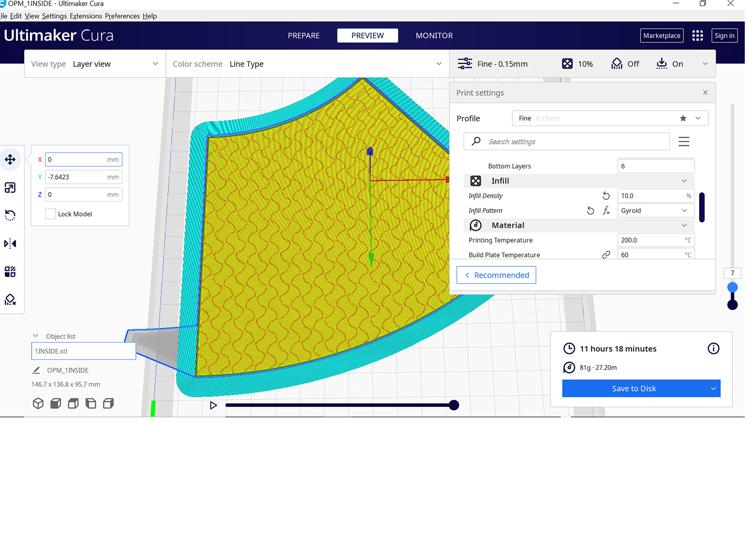Select the Scale tool icon

pyautogui.click(x=10, y=188)
